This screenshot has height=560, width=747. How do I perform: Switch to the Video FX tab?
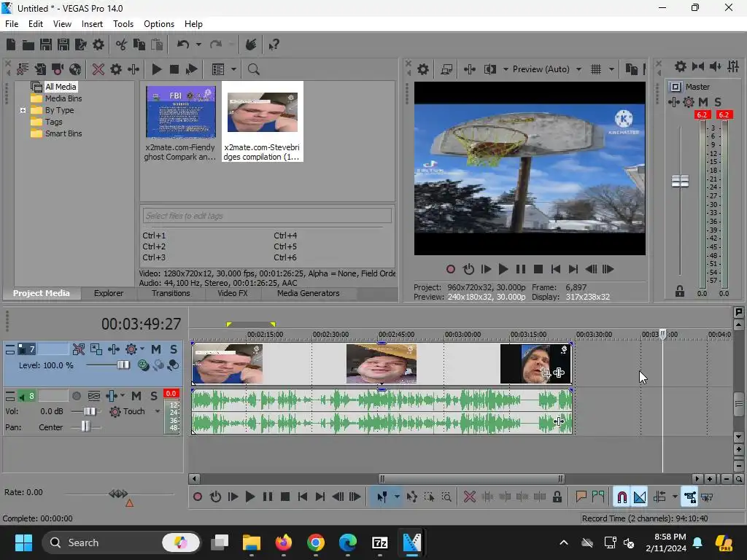point(233,293)
